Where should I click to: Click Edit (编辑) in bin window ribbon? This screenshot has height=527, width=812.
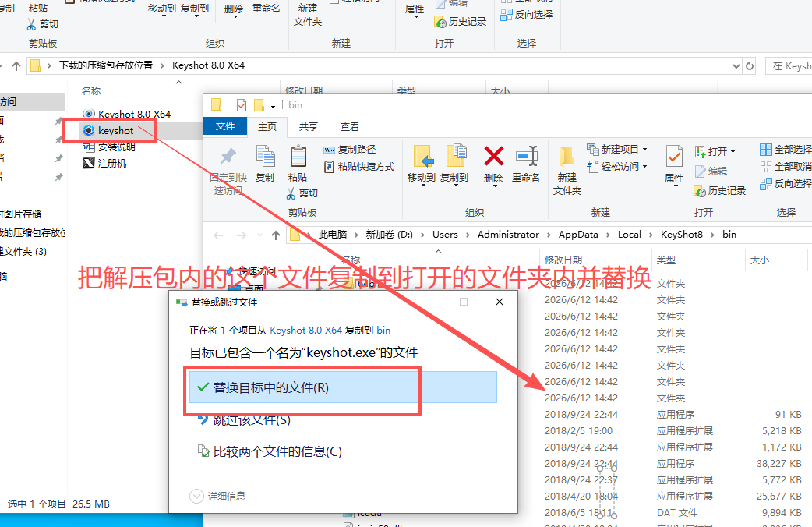711,171
